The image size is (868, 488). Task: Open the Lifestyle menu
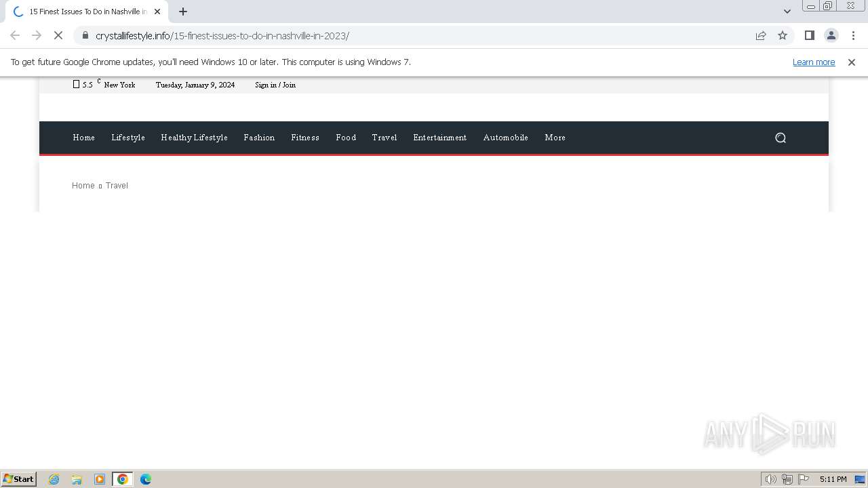[128, 138]
